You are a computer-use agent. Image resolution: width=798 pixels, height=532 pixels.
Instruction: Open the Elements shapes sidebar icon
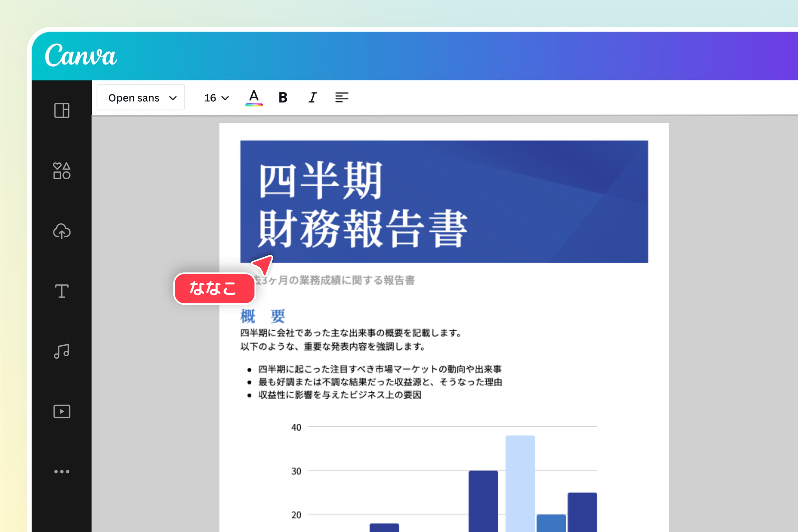tap(62, 171)
